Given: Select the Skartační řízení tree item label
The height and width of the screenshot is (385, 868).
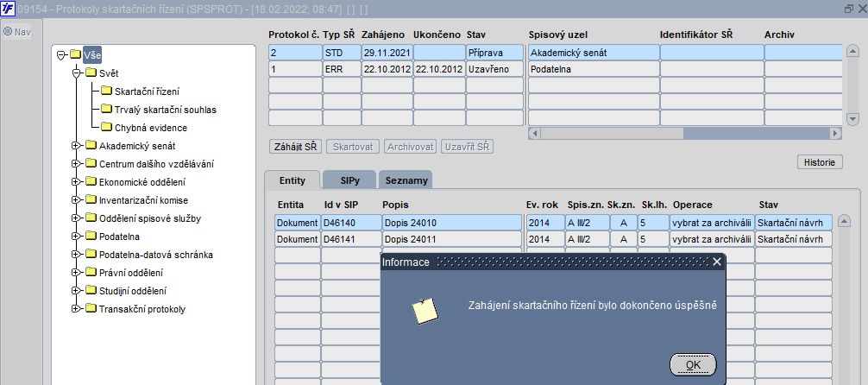Looking at the screenshot, I should [147, 92].
